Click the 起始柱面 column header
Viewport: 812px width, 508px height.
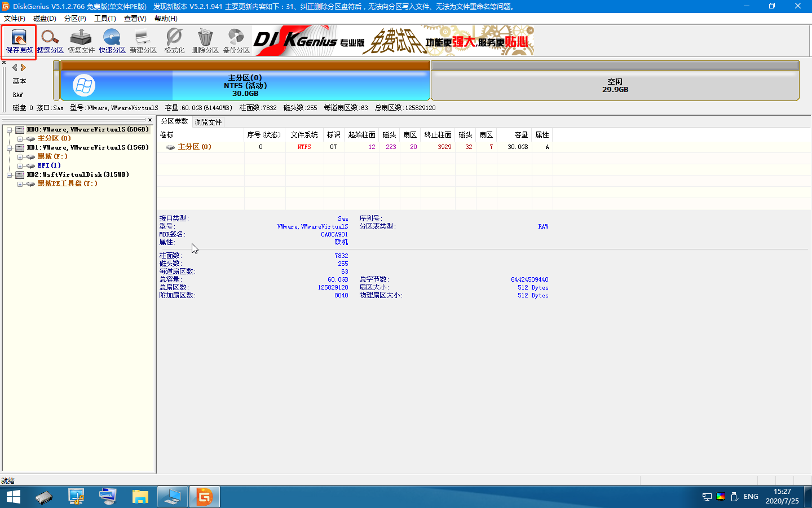(362, 135)
